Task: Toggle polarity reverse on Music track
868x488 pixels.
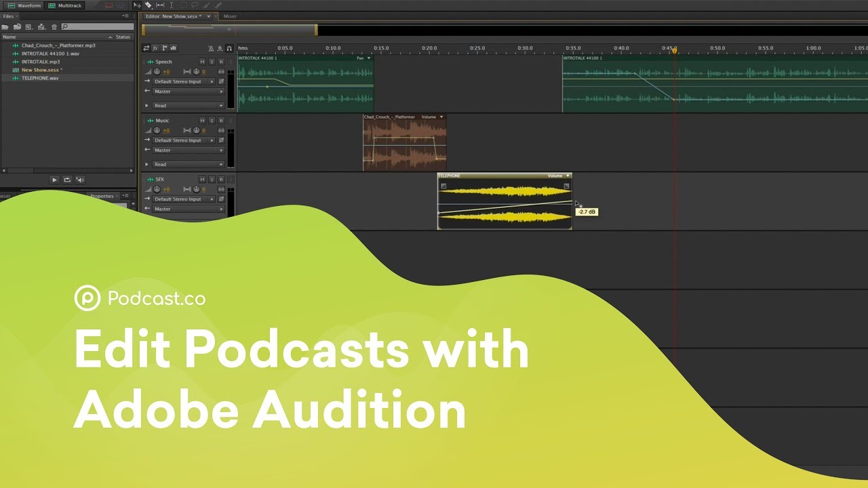Action: pyautogui.click(x=221, y=140)
